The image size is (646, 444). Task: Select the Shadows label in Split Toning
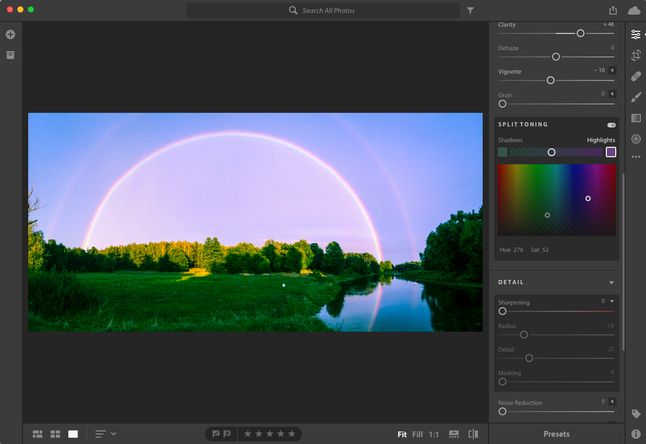click(x=510, y=140)
